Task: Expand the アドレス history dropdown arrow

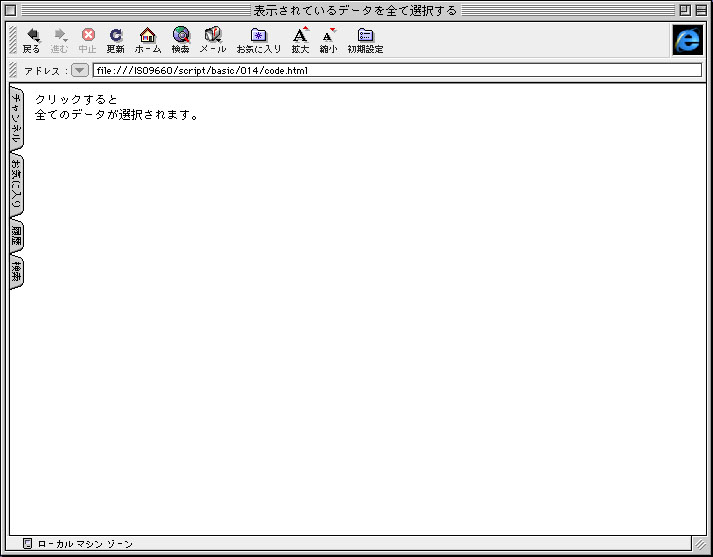Action: point(80,71)
